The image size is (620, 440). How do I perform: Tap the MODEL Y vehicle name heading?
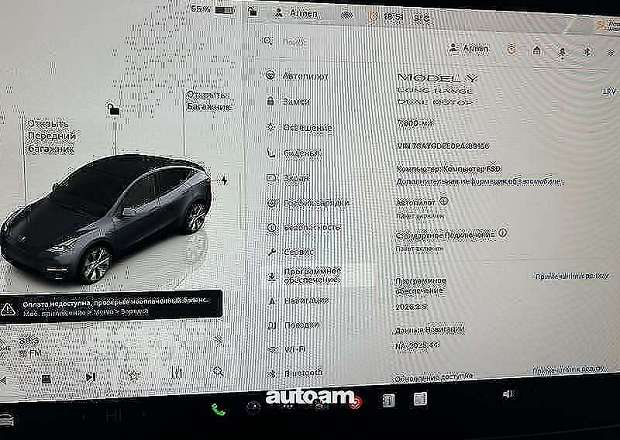pos(437,77)
